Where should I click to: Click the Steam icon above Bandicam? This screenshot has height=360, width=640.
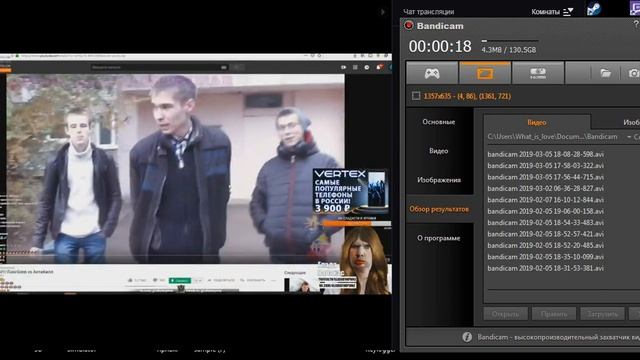[x=594, y=9]
